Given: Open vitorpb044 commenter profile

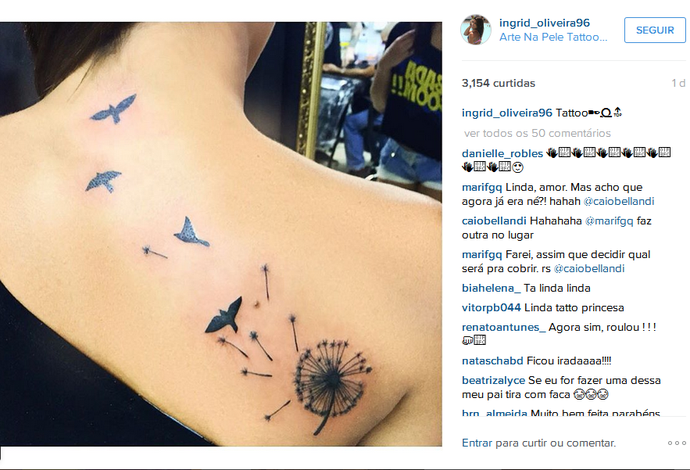Looking at the screenshot, I should (491, 307).
